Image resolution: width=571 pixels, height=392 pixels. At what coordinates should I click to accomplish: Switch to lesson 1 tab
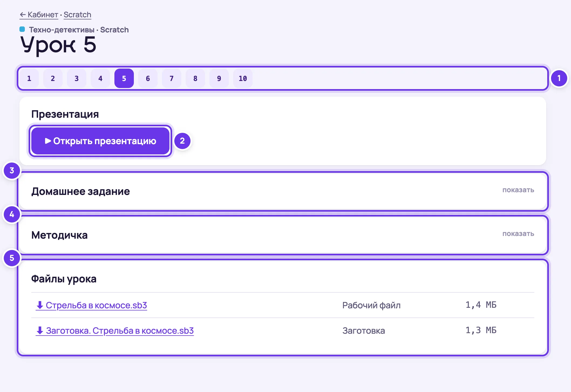coord(29,78)
